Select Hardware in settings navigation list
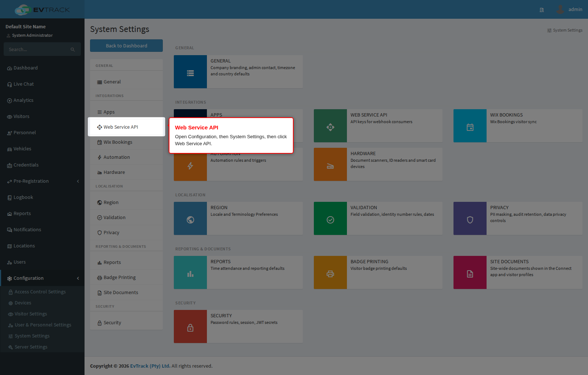 coord(126,172)
